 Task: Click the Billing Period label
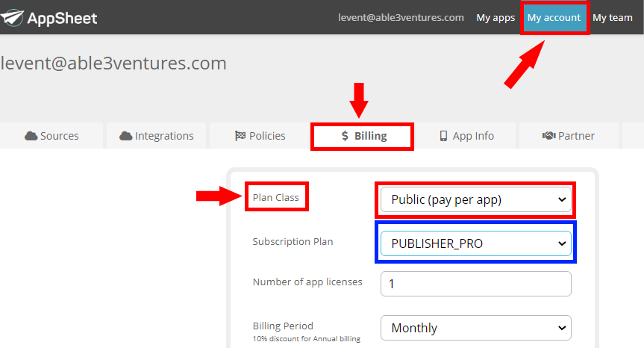[283, 326]
